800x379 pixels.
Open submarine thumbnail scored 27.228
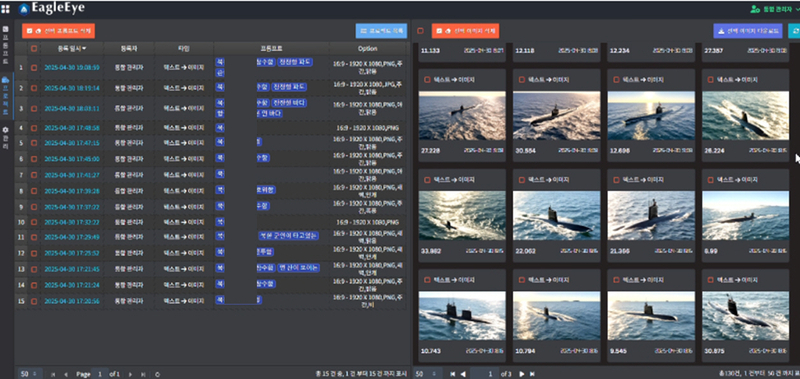pyautogui.click(x=462, y=116)
